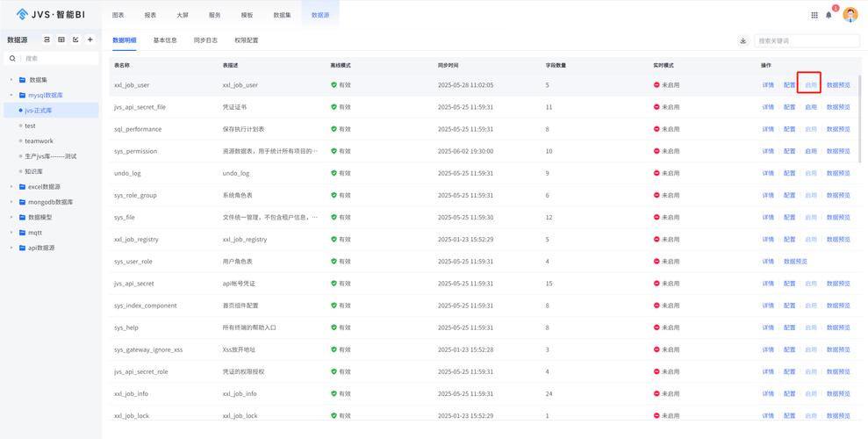
Task: Click 数据预览 in sys_permission row
Action: 838,151
